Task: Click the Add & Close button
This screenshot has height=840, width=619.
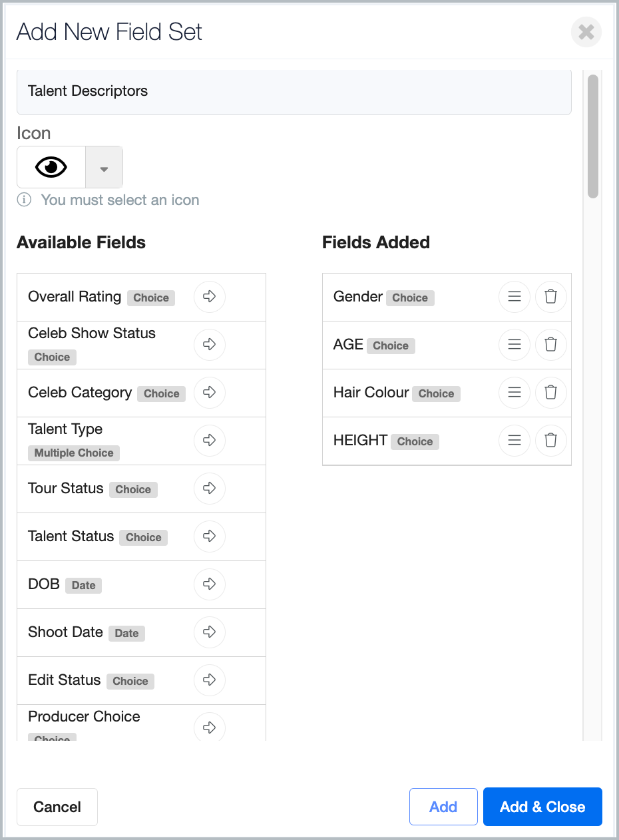Action: pos(542,807)
